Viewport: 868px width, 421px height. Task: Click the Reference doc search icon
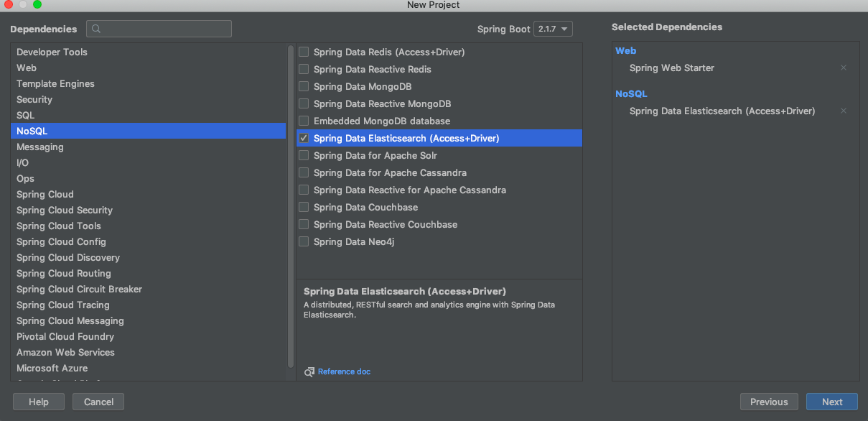[x=309, y=371]
